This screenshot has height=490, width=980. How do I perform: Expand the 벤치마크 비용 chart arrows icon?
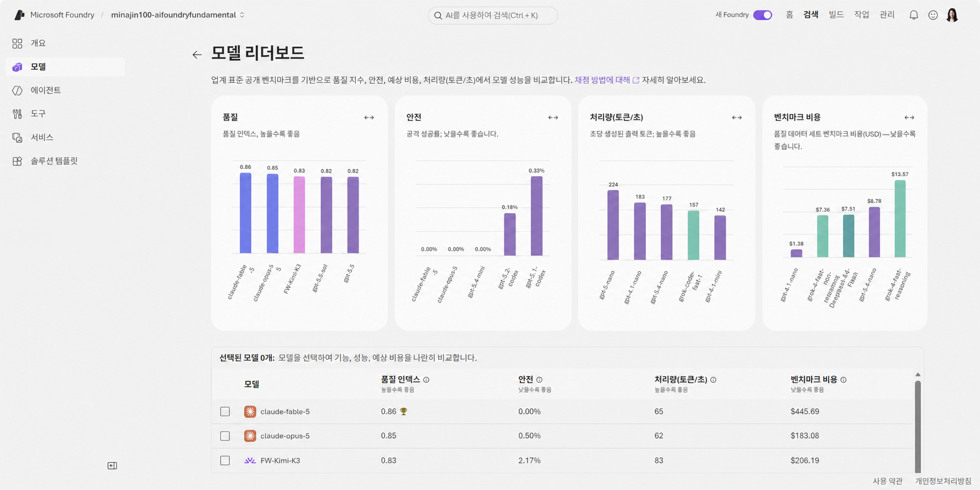909,117
